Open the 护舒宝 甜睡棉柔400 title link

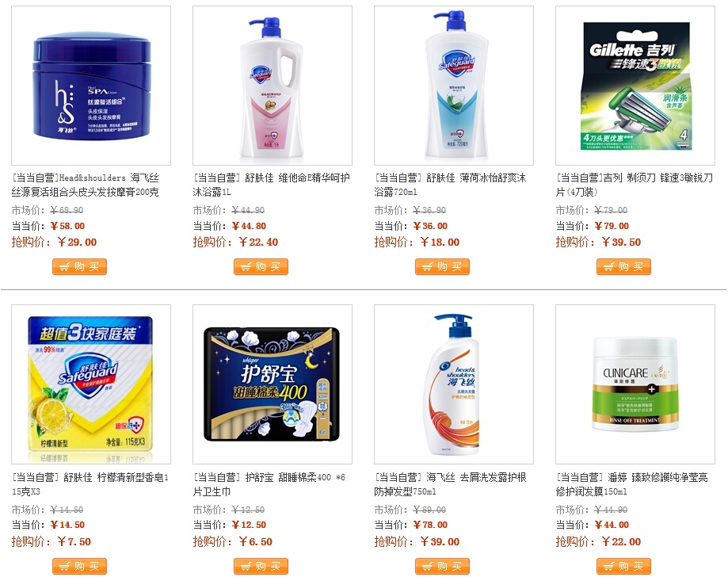(x=269, y=484)
